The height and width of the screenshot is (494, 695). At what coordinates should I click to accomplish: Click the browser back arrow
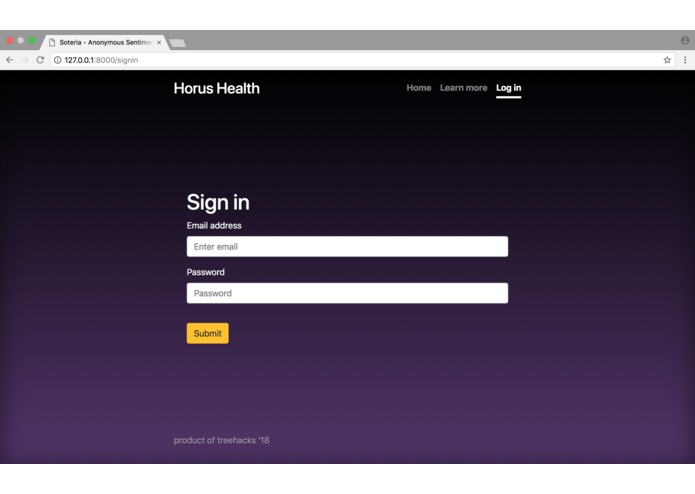(x=10, y=60)
